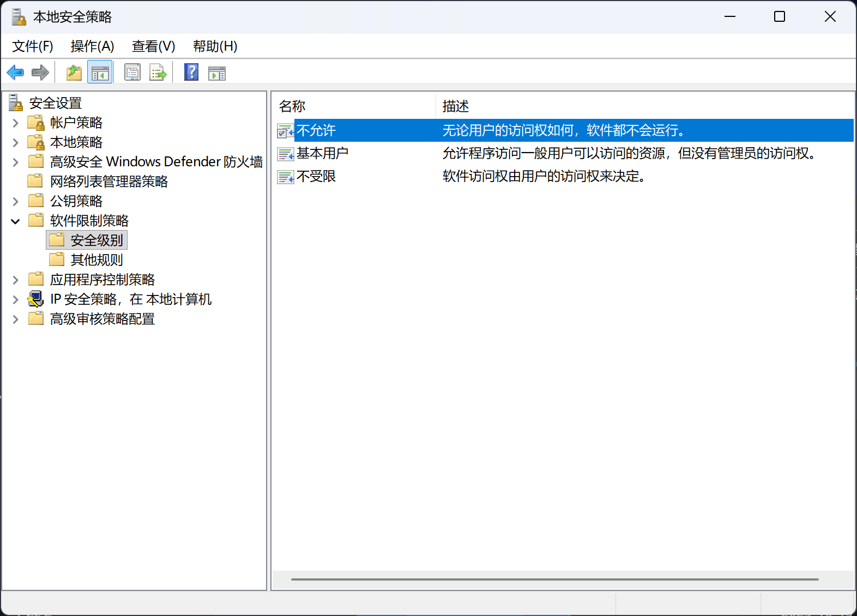Toggle the show/hide action pane button

pyautogui.click(x=217, y=73)
